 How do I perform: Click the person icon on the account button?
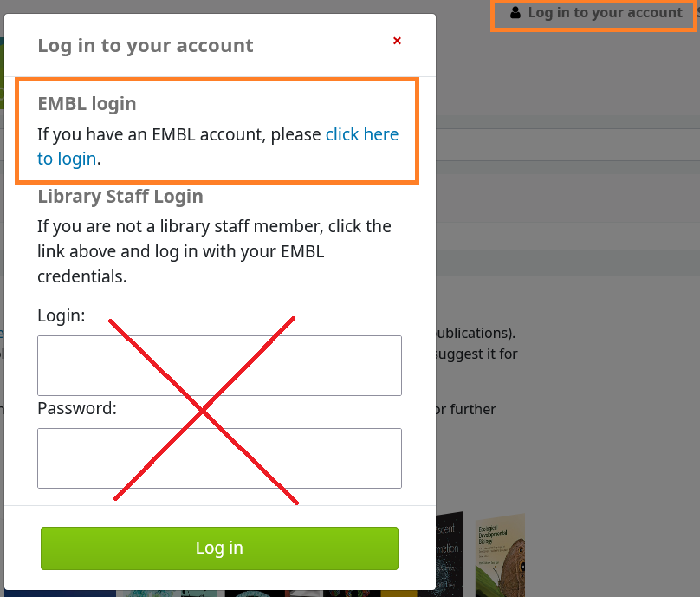515,12
